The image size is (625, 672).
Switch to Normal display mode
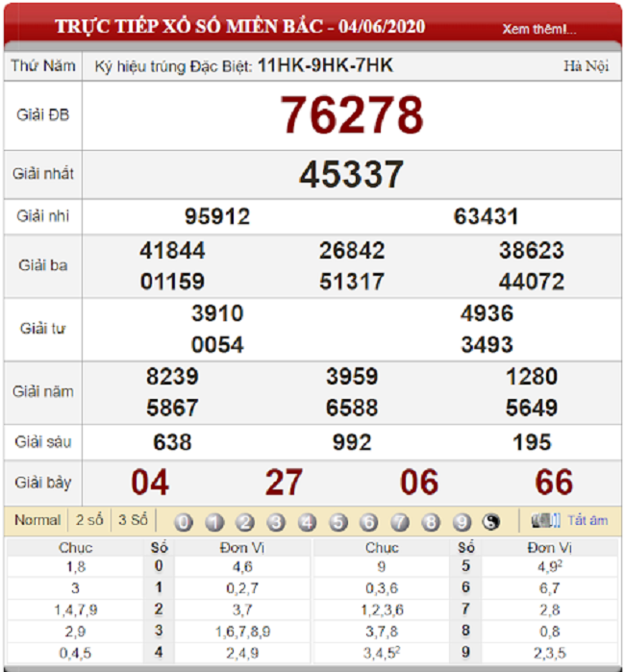click(37, 520)
